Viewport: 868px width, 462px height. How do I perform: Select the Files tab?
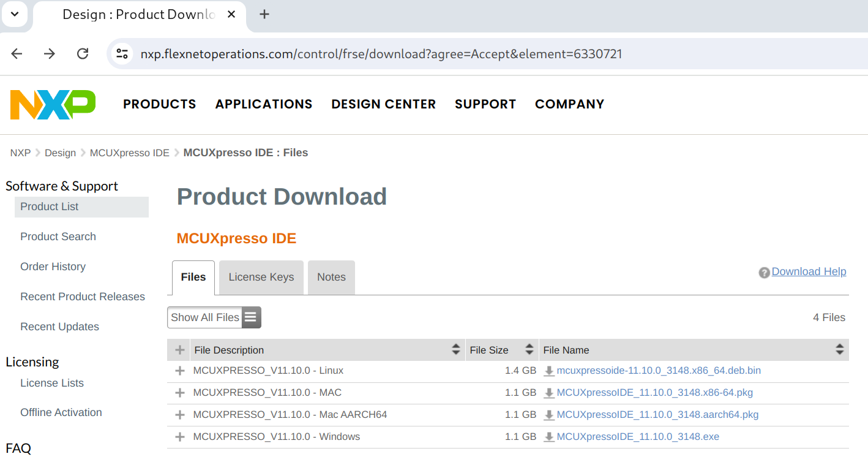coord(193,277)
